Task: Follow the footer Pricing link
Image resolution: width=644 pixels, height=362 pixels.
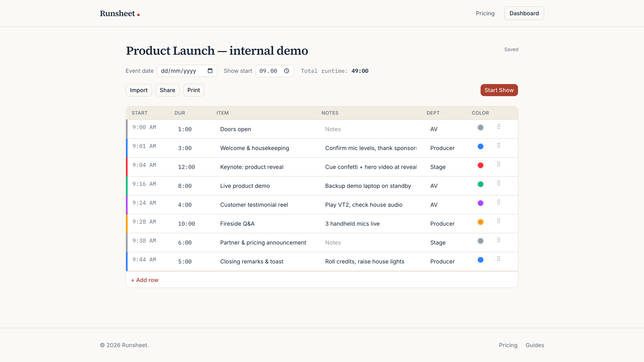Action: coord(508,345)
